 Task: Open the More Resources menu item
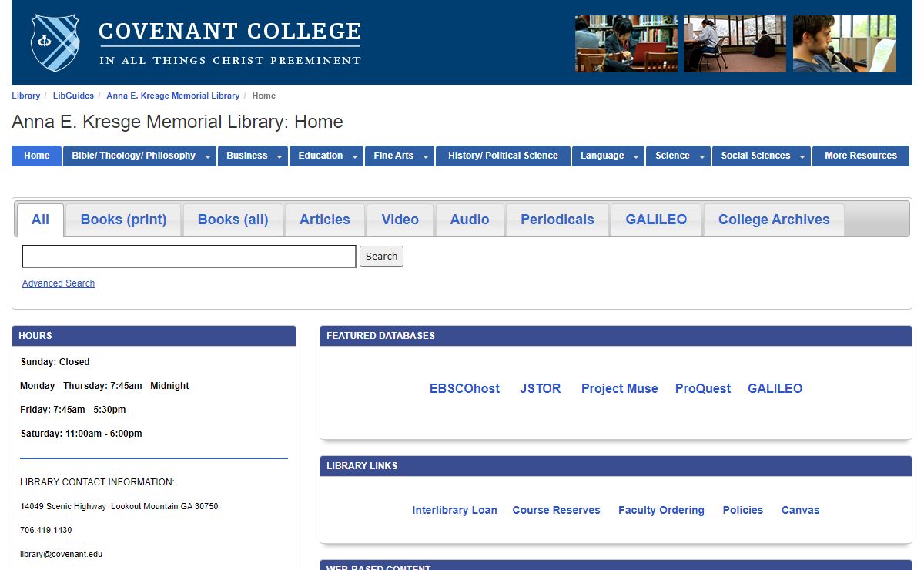click(x=861, y=156)
